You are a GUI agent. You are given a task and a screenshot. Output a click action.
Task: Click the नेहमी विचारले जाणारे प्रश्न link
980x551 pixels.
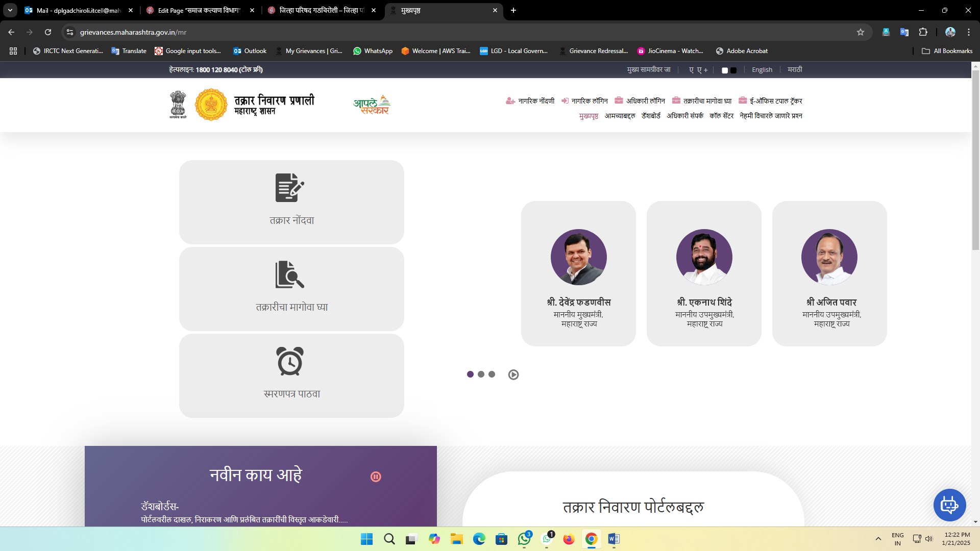[x=771, y=116]
